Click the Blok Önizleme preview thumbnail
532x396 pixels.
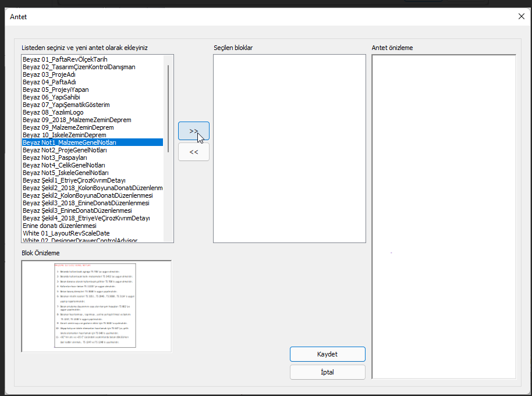pyautogui.click(x=97, y=306)
